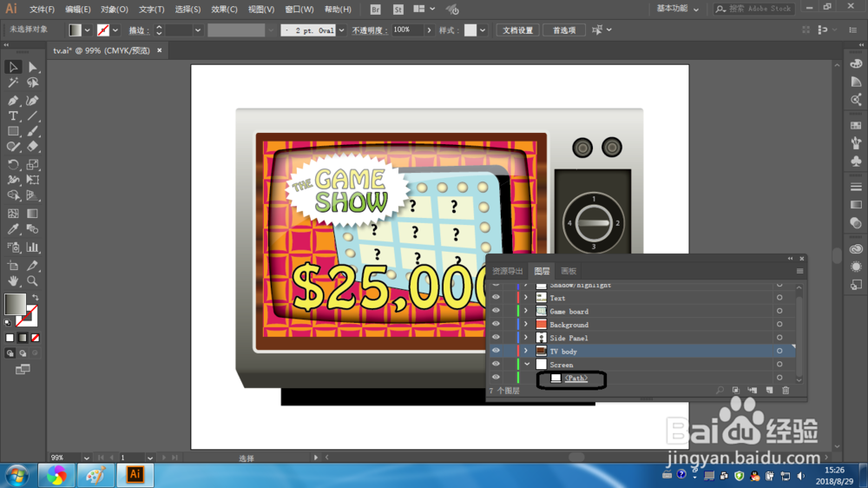Image resolution: width=868 pixels, height=488 pixels.
Task: Select the Rotate tool
Action: (13, 164)
